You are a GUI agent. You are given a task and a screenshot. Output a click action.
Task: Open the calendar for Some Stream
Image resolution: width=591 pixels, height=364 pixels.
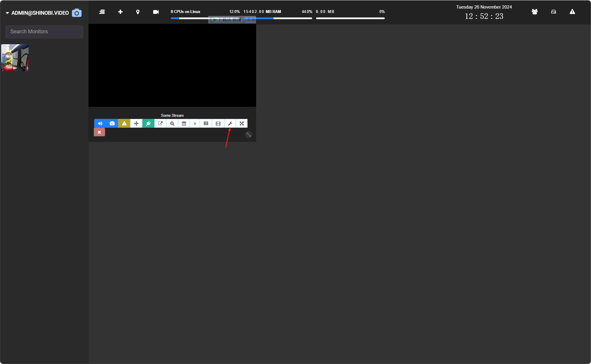point(184,124)
